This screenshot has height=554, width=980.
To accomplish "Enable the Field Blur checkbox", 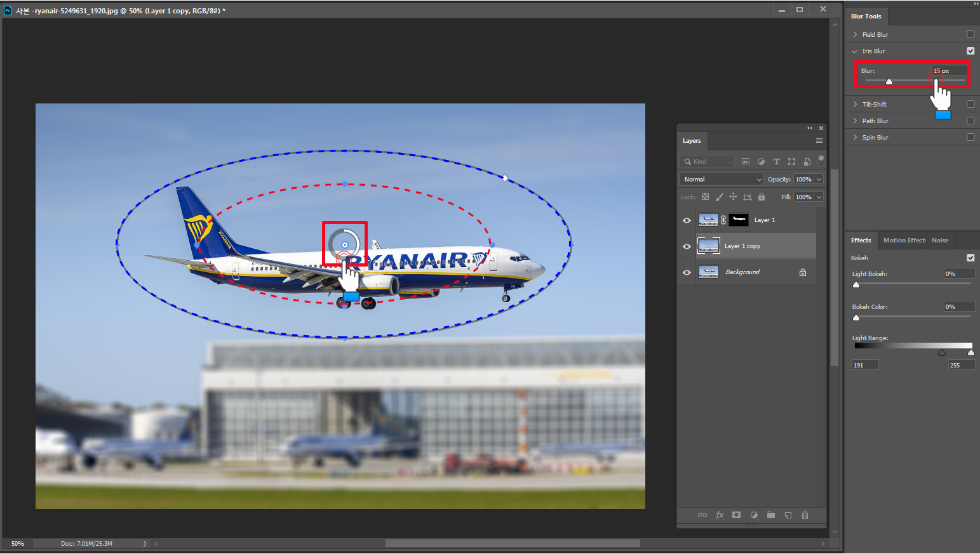I will point(970,34).
